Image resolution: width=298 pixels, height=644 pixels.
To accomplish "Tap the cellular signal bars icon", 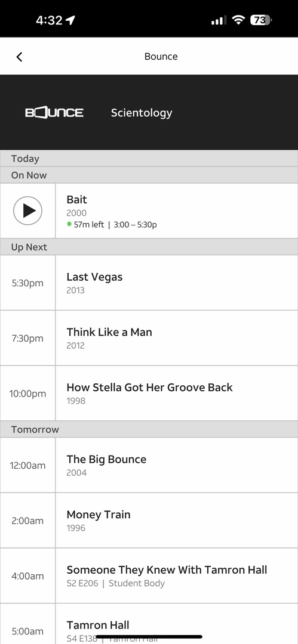I will [x=219, y=20].
